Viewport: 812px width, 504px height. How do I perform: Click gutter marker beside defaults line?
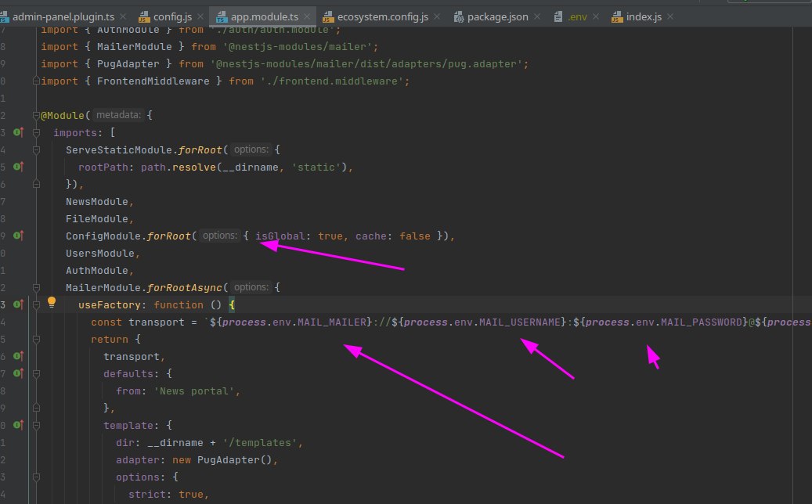19,373
